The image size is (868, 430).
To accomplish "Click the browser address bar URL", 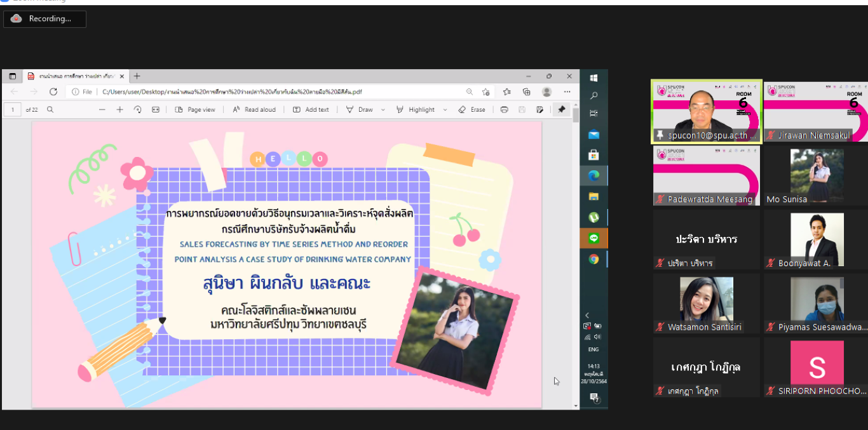I will pyautogui.click(x=232, y=91).
